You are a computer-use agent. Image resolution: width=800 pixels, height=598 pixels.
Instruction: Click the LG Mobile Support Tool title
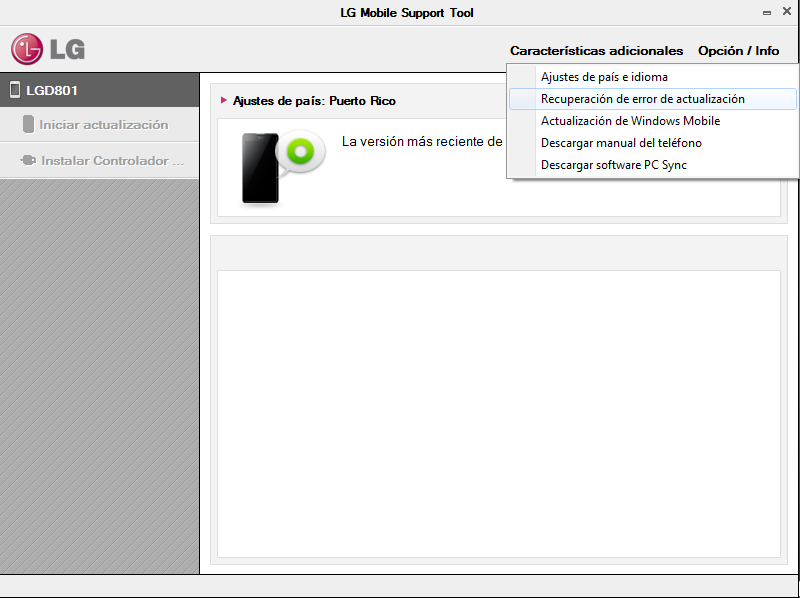[x=407, y=13]
